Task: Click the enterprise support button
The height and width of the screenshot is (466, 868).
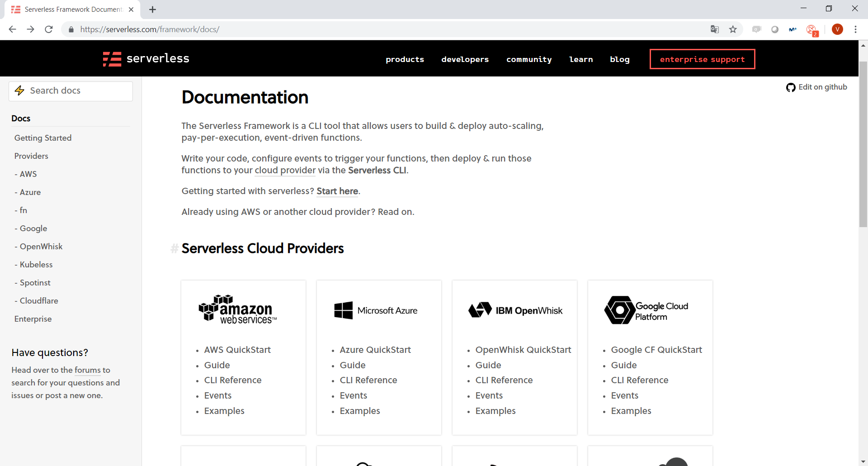Action: pos(702,59)
